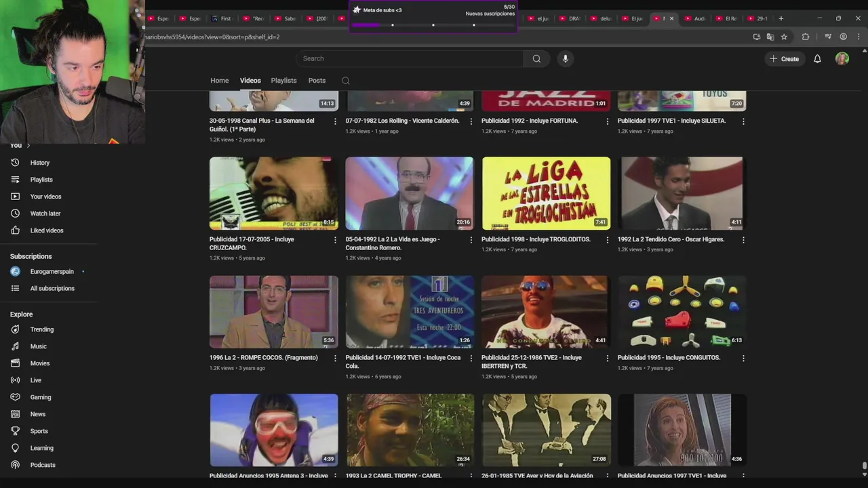The image size is (868, 488).
Task: Click the browser address bar URL
Action: (x=212, y=37)
